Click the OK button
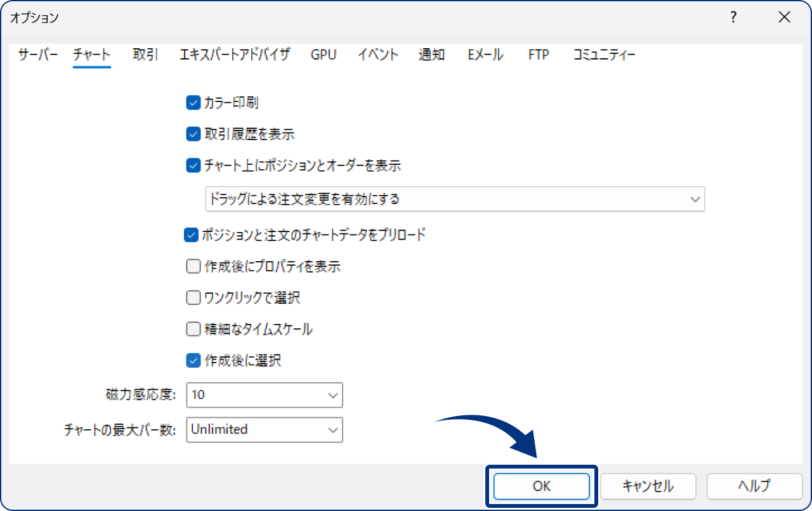 click(540, 486)
